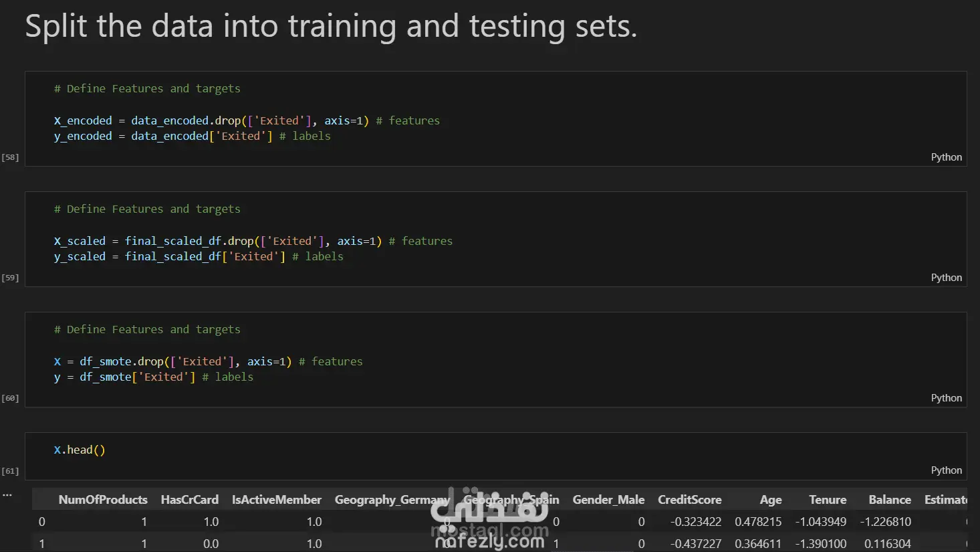Click the CreditScore column header
The image size is (980, 552).
(690, 500)
